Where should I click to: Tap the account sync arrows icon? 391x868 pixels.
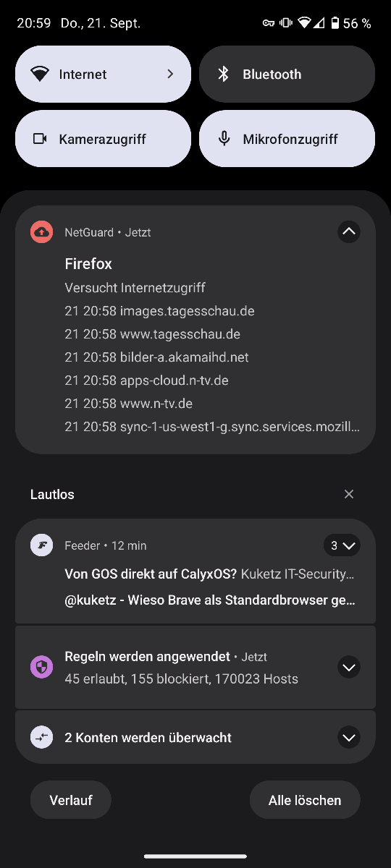42,737
